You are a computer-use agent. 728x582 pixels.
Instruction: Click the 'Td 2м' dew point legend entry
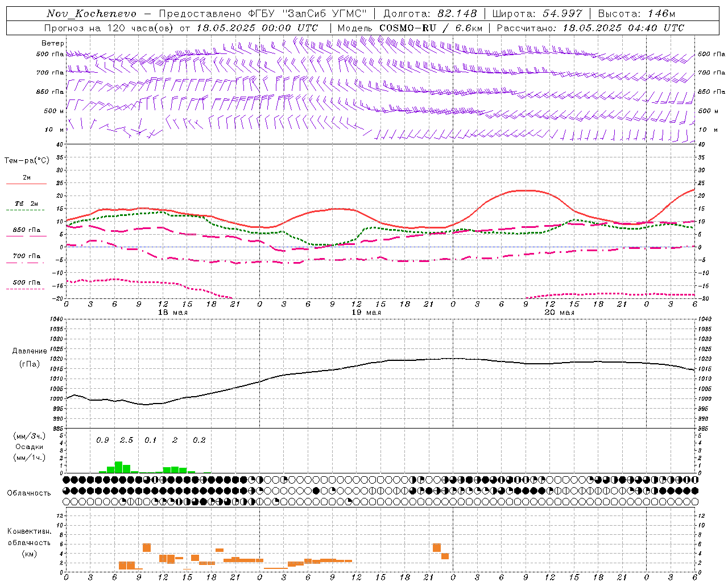tap(26, 203)
